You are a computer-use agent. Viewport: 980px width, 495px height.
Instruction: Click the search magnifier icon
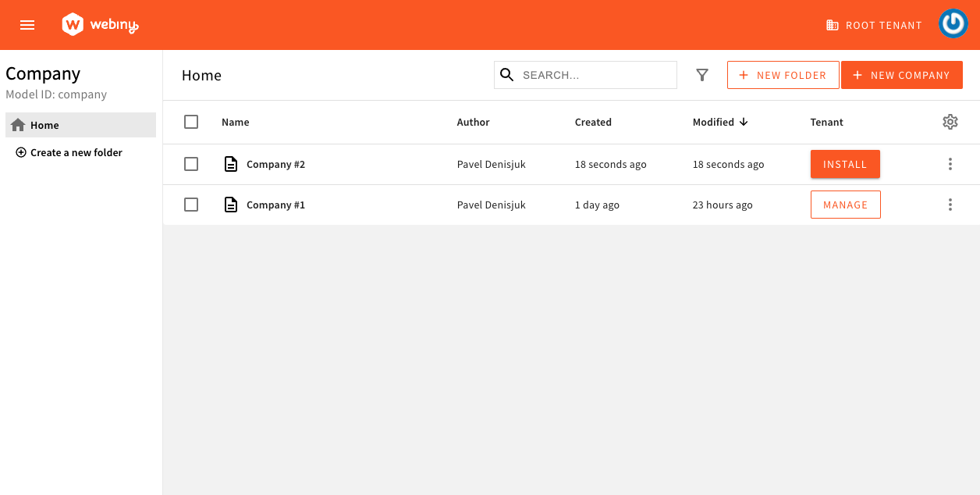click(x=507, y=75)
